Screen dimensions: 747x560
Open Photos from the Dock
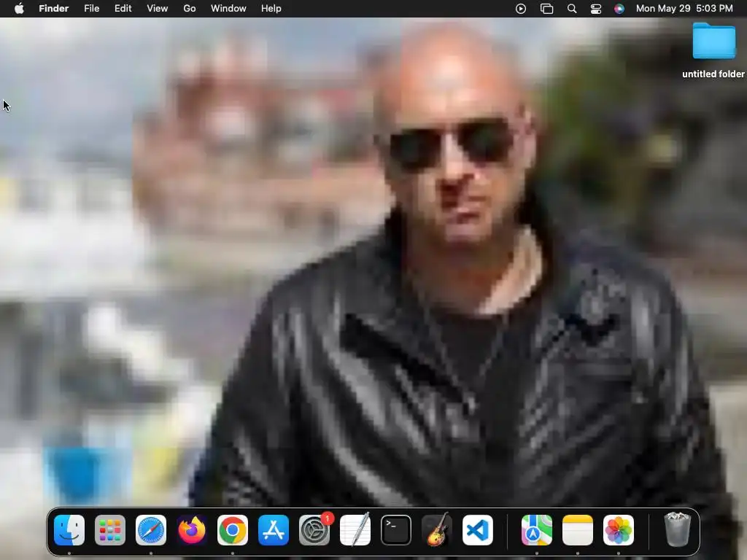(619, 530)
